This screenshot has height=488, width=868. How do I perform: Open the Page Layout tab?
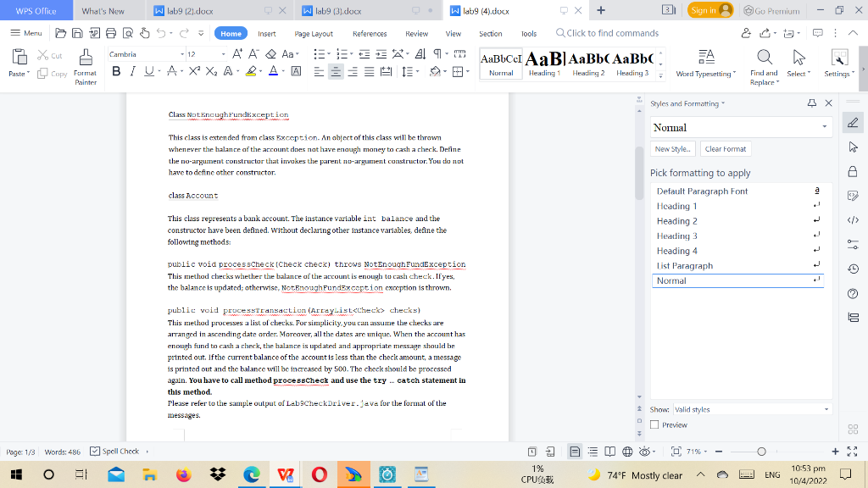314,34
